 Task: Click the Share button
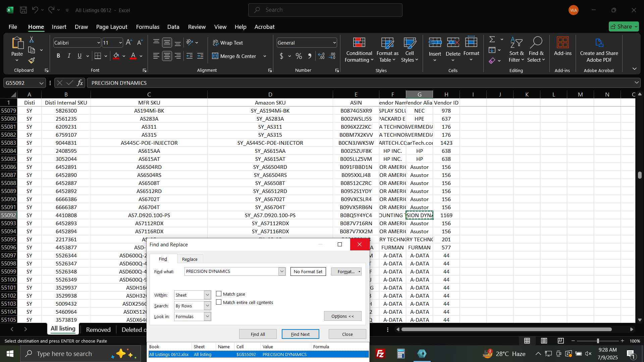coord(624,26)
